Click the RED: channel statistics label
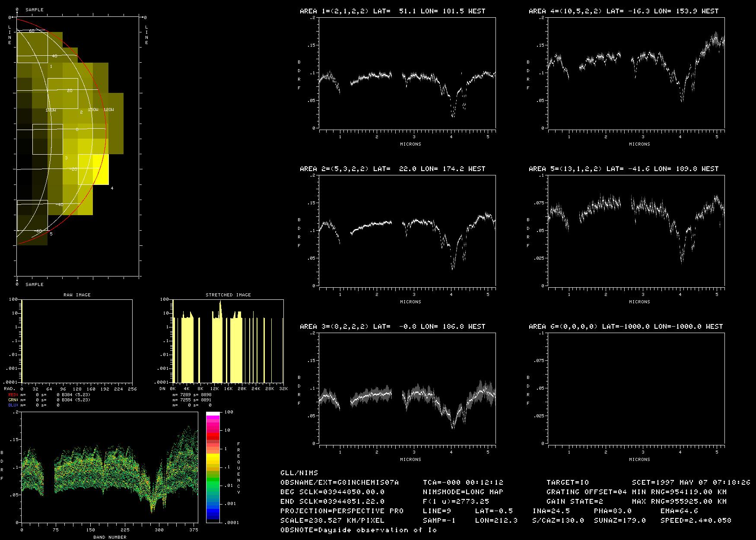 pos(13,395)
